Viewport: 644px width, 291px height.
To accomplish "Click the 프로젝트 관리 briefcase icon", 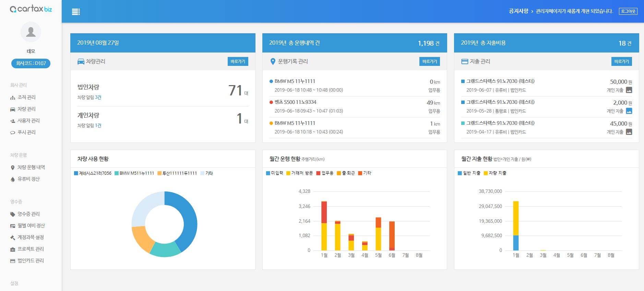I will click(13, 249).
